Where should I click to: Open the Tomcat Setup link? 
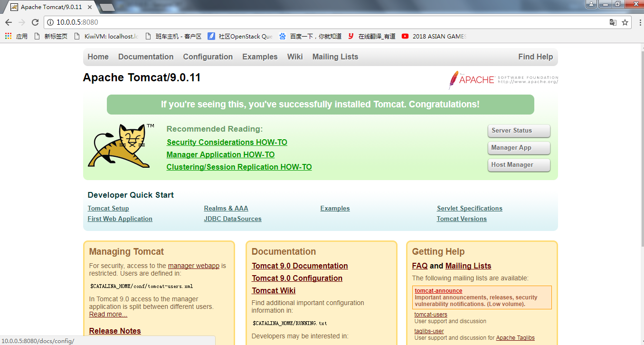point(108,208)
